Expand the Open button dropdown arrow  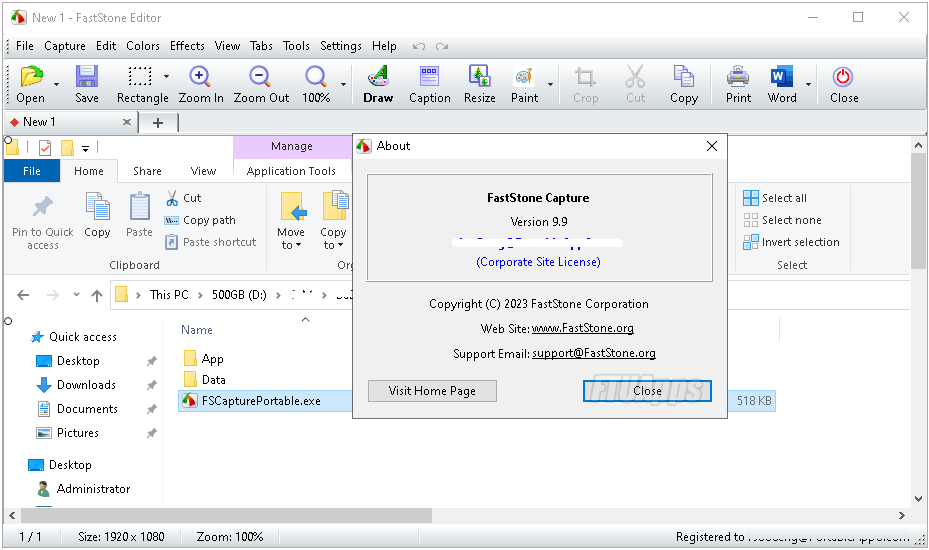[x=56, y=84]
